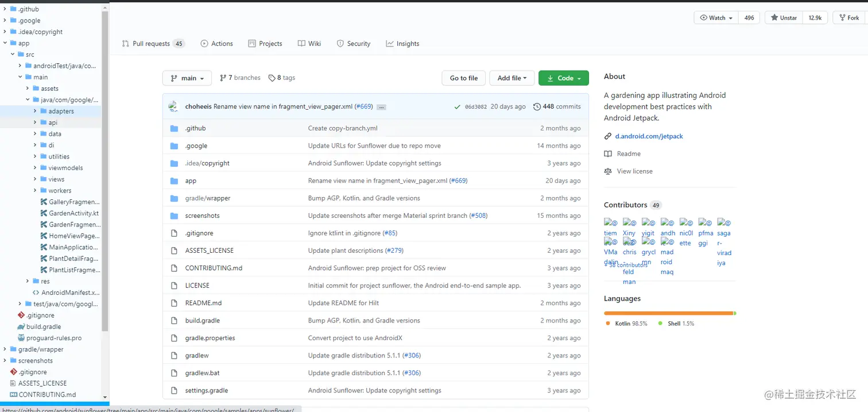Screen dimensions: 868x412
Task: Expand the viewmodels folder chevron
Action: click(x=35, y=168)
